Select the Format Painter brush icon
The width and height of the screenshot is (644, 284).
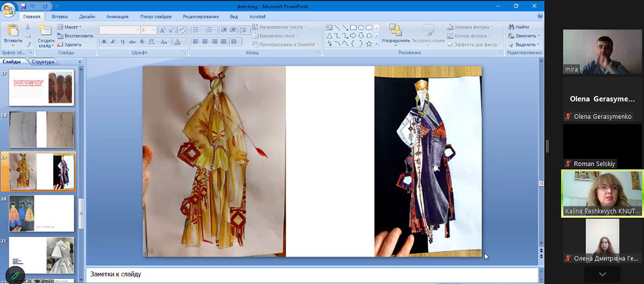pos(28,44)
